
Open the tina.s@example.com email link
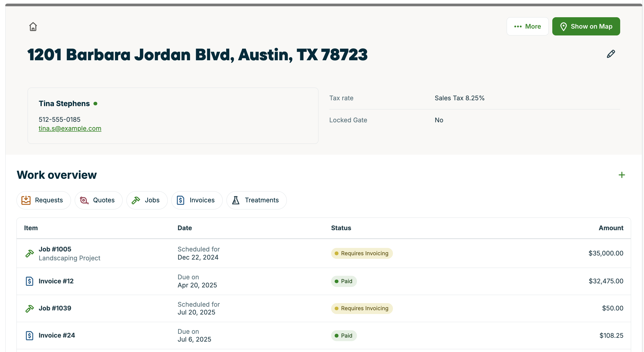[70, 128]
